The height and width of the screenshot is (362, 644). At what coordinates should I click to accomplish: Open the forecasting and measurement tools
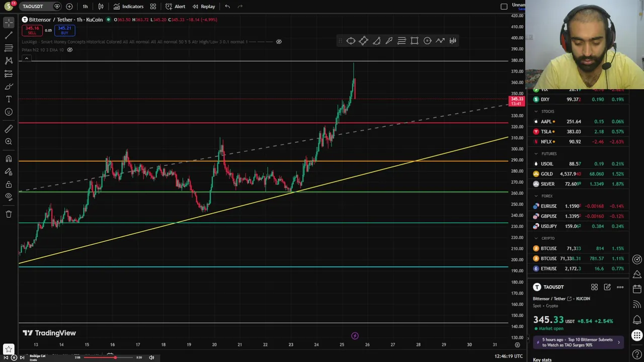[9, 73]
